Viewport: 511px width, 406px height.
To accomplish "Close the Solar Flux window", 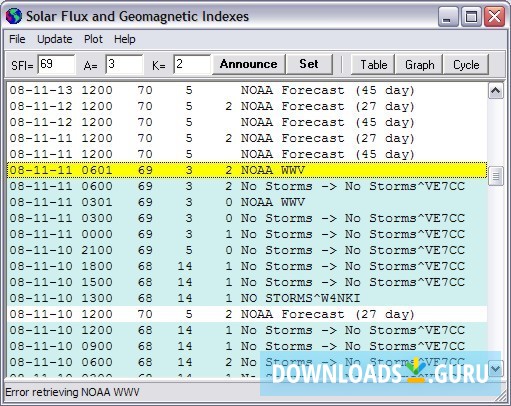I will [494, 17].
